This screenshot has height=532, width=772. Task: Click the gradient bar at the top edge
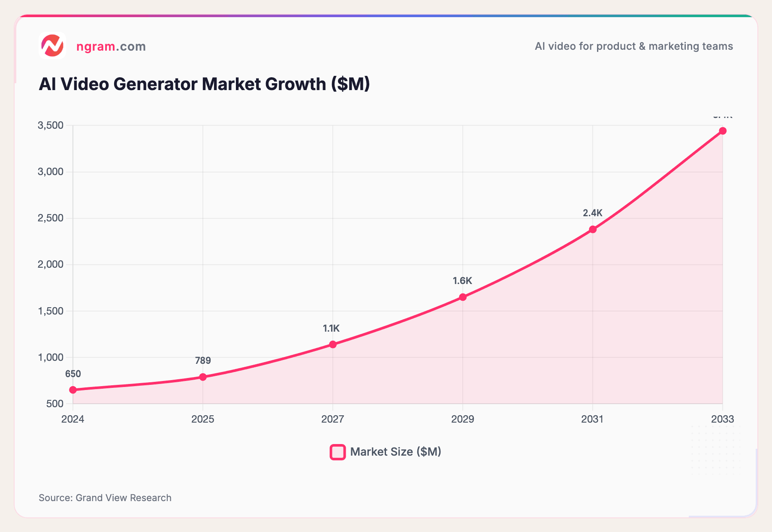[x=386, y=15]
